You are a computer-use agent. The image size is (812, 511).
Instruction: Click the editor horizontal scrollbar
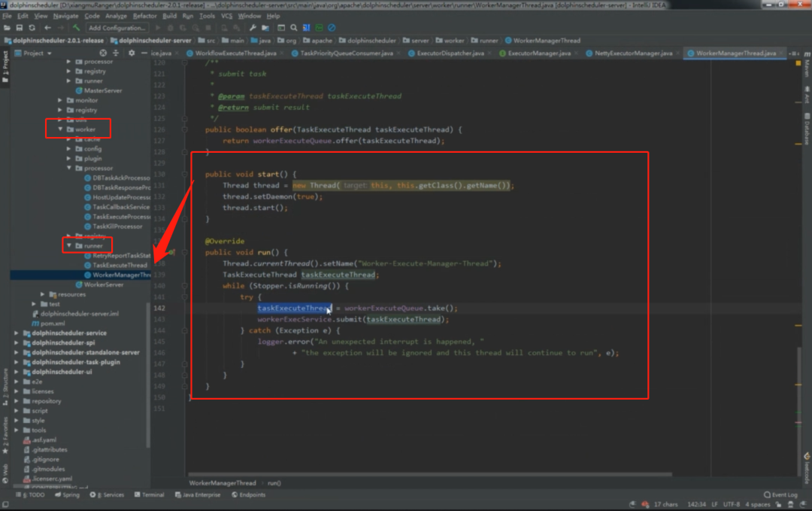pos(430,474)
